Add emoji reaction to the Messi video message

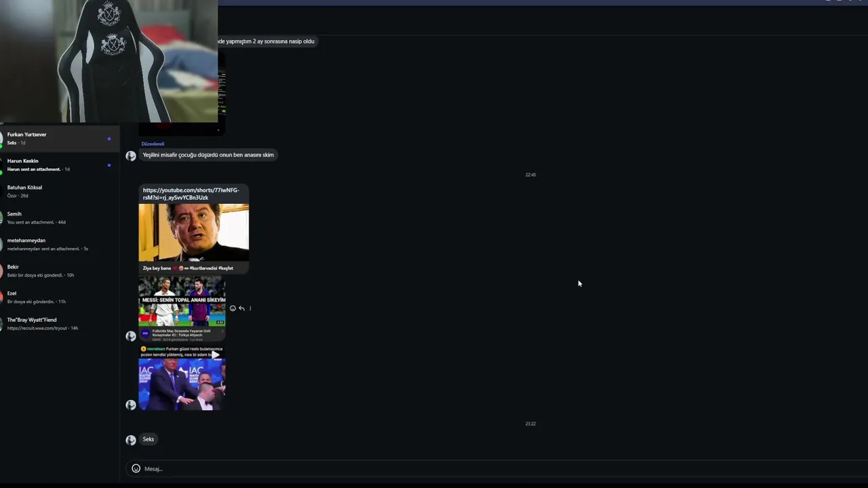(233, 308)
